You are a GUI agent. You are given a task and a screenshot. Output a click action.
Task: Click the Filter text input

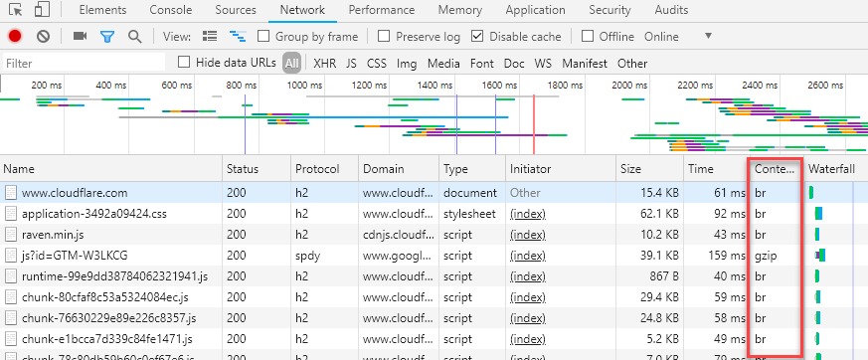pyautogui.click(x=85, y=63)
